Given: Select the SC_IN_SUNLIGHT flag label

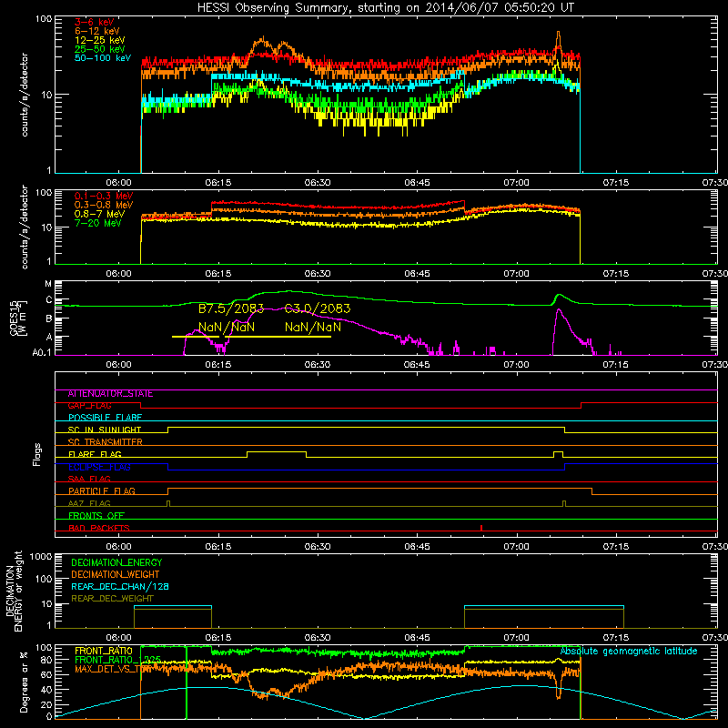Looking at the screenshot, I should coord(105,430).
